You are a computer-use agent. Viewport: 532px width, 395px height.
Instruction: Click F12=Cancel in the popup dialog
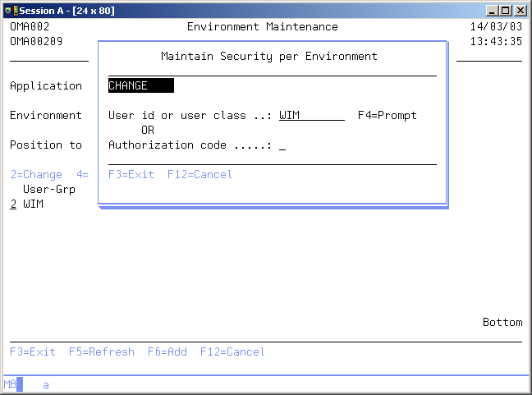click(199, 175)
